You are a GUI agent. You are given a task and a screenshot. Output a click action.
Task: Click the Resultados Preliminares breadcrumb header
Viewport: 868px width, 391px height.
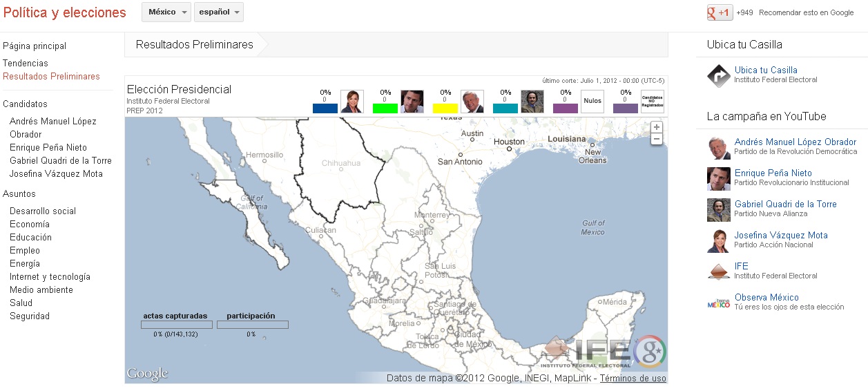(195, 45)
